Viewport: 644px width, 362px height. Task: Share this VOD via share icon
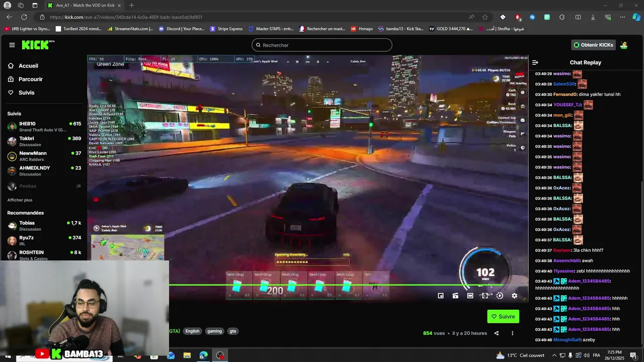497,333
